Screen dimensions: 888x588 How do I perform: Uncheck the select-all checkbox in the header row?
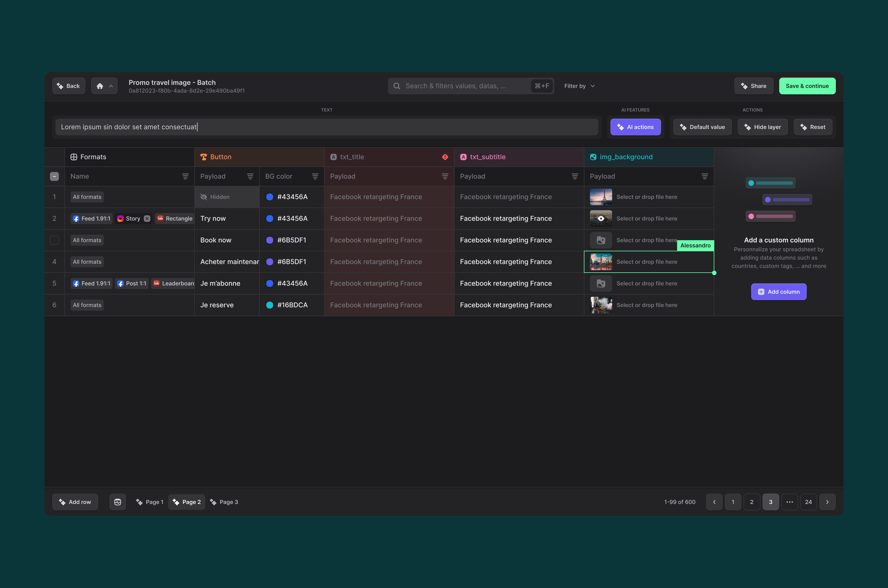pos(54,176)
